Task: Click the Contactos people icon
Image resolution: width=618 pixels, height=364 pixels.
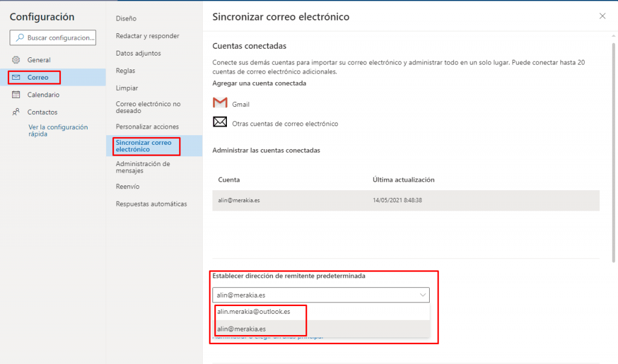Action: coord(16,112)
